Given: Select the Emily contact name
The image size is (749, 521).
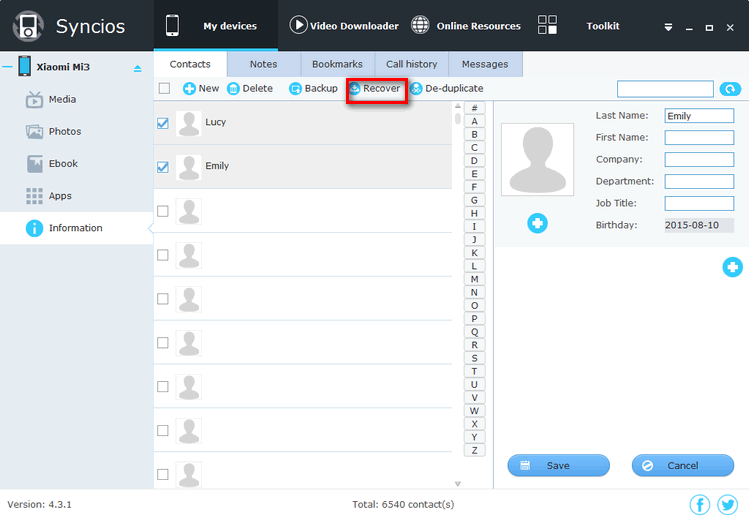Looking at the screenshot, I should pos(217,166).
